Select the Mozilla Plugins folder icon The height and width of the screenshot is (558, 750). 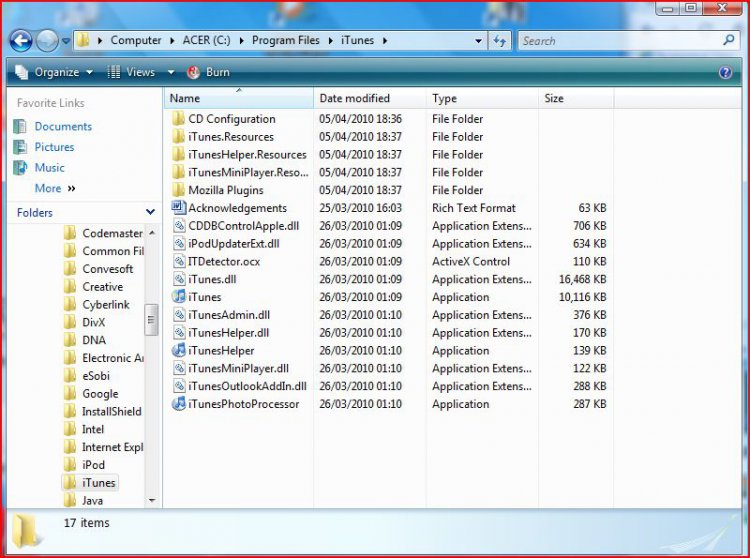178,189
